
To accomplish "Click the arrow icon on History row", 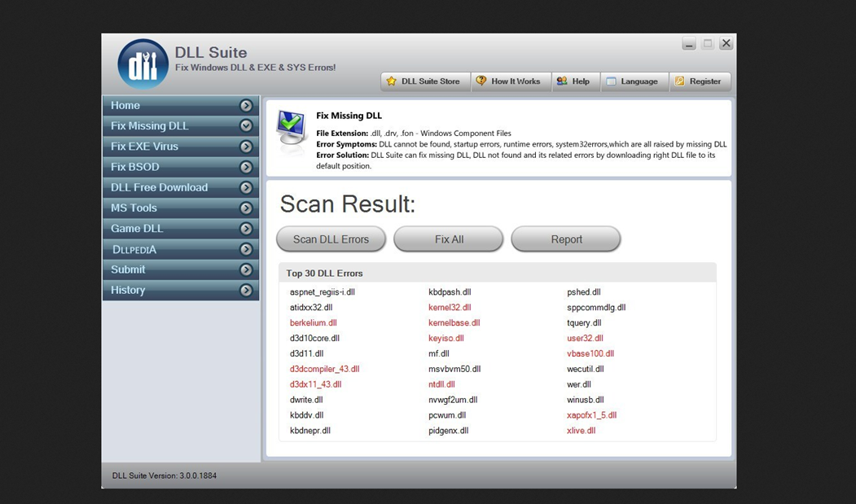I will [x=246, y=291].
